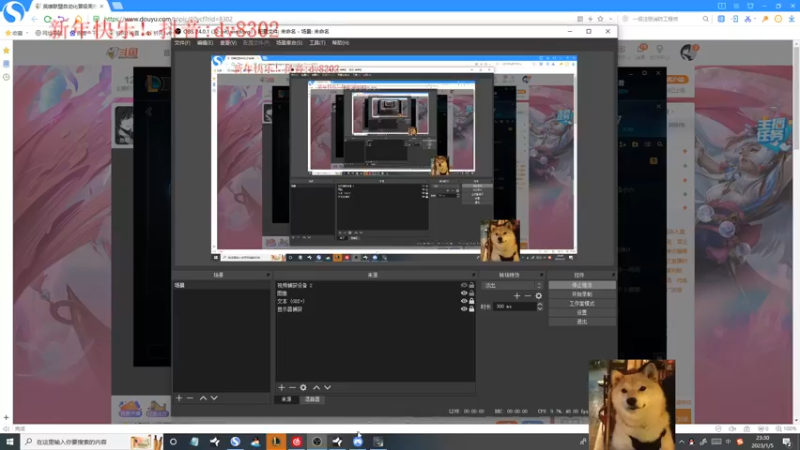The image size is (800, 450).
Task: Toggle visibility of Video Capture Device 2 source
Action: point(464,285)
